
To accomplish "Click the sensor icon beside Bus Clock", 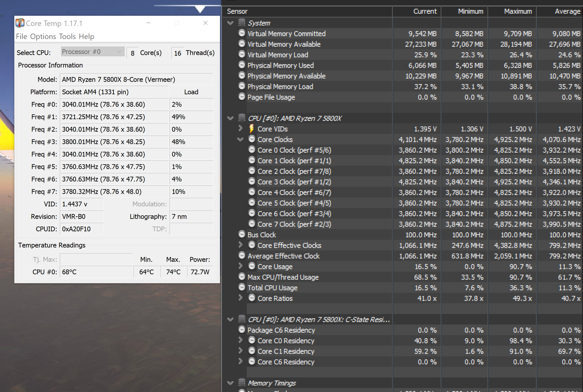I will [242, 234].
